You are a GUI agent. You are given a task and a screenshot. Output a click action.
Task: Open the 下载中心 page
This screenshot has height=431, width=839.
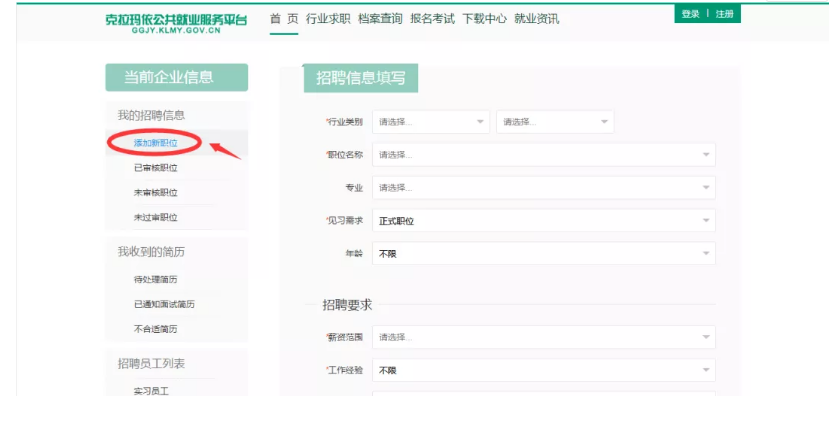485,19
